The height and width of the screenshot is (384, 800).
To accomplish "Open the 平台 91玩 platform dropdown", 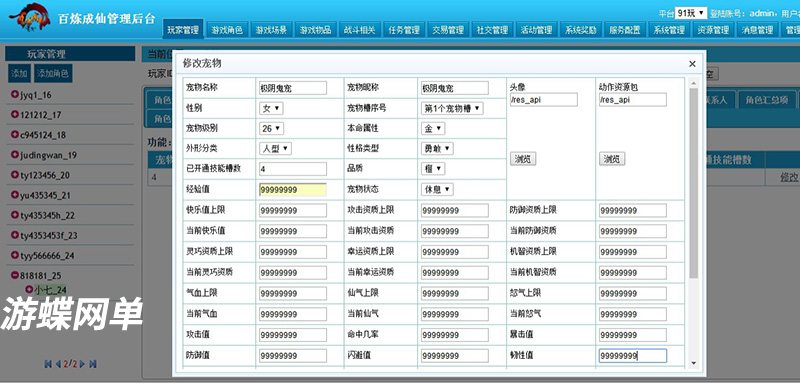I will (x=691, y=13).
